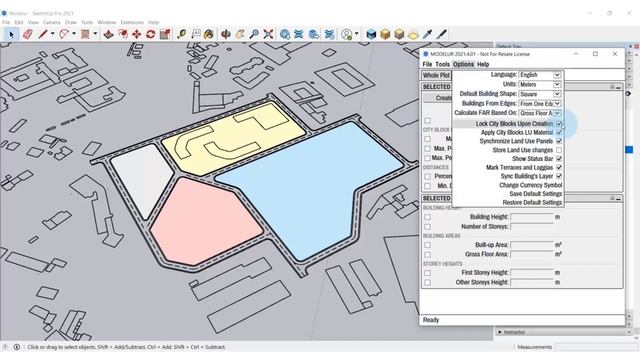The height and width of the screenshot is (360, 640).
Task: Activate the Rotate tool
Action: pos(151,34)
